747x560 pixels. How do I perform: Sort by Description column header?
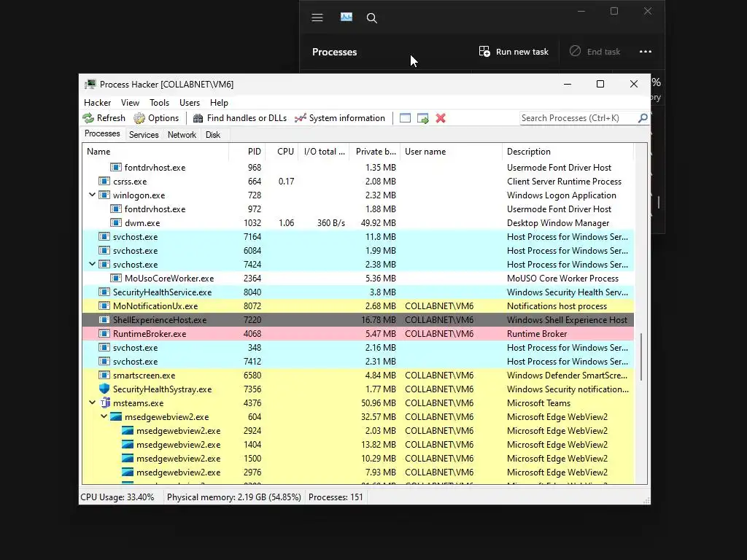point(568,152)
